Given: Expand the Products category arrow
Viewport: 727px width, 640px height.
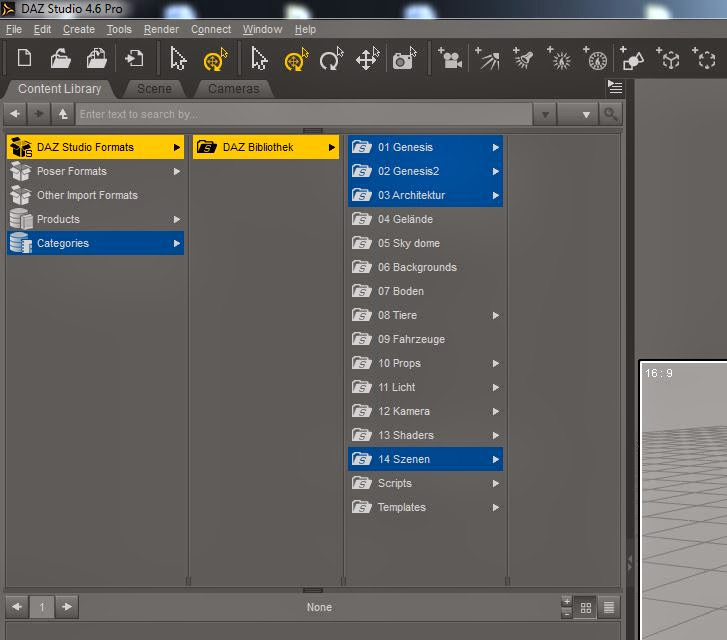Looking at the screenshot, I should (x=177, y=219).
